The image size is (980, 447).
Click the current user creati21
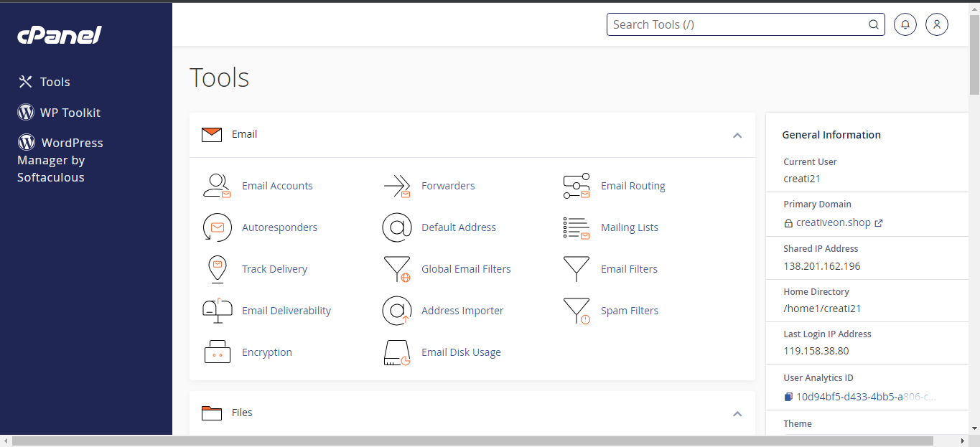802,179
